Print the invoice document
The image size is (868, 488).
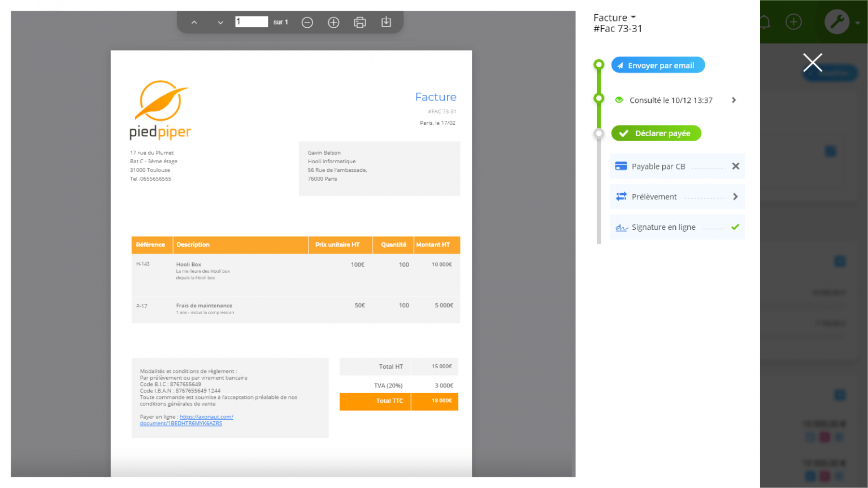point(360,23)
